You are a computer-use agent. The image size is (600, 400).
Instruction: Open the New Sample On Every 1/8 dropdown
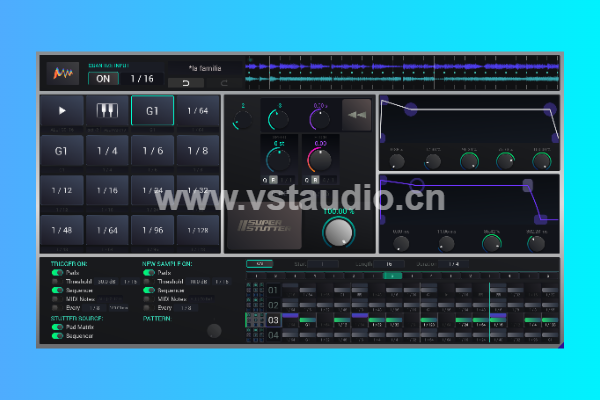pos(186,308)
